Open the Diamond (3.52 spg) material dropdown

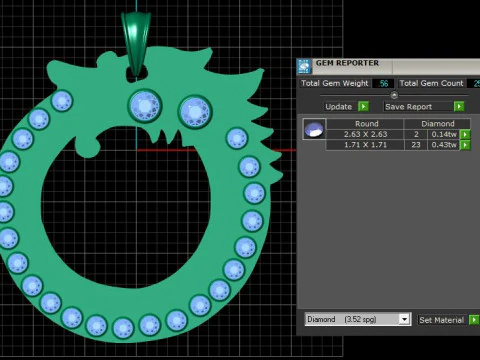[404, 319]
